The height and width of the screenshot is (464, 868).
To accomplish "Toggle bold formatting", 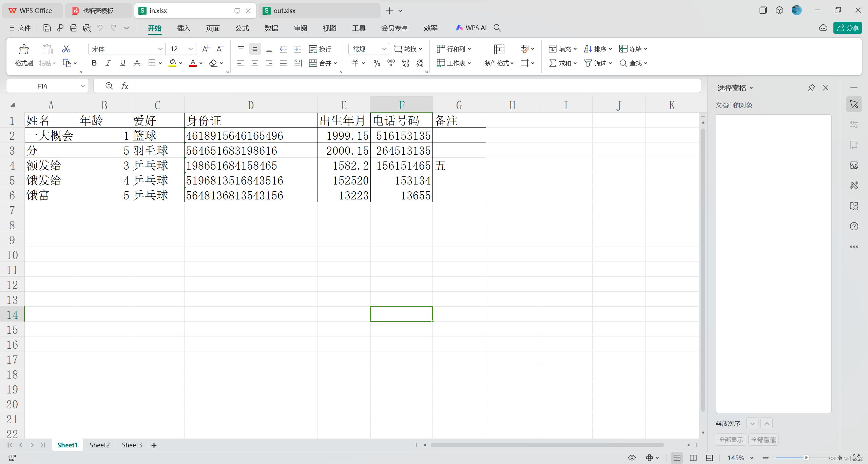I will [94, 63].
